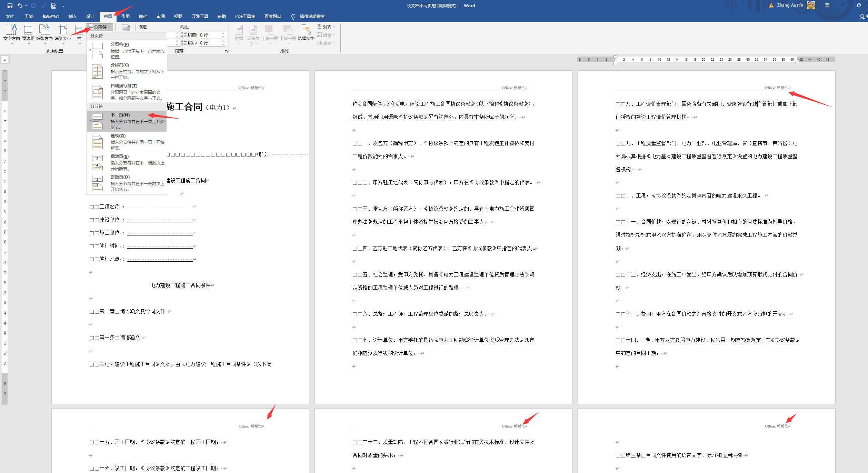Click the 纸张大小 paper size icon
The height and width of the screenshot is (473, 868).
tap(63, 34)
